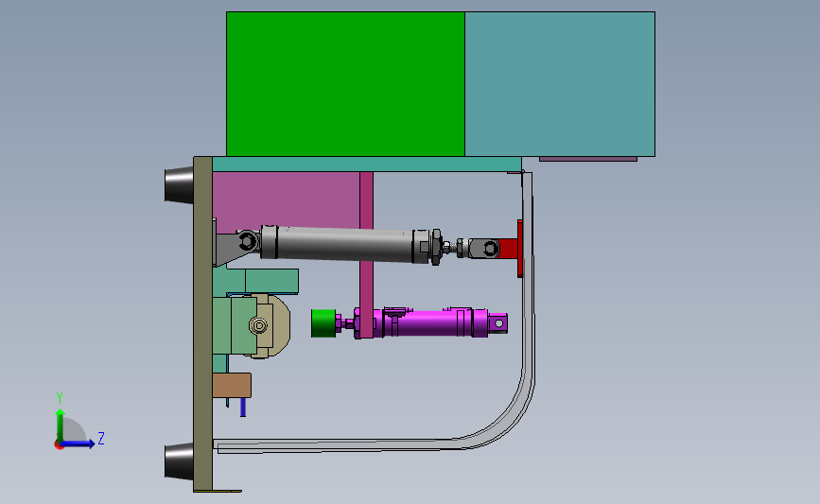Image resolution: width=820 pixels, height=504 pixels.
Task: Pick the thin purple strip under the blue block
Action: tap(588, 159)
